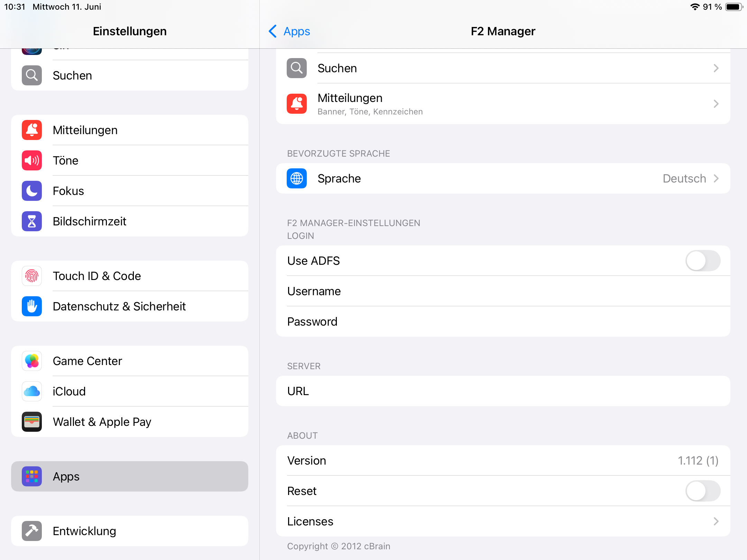
Task: Enable the Use ADFS switch
Action: [703, 261]
